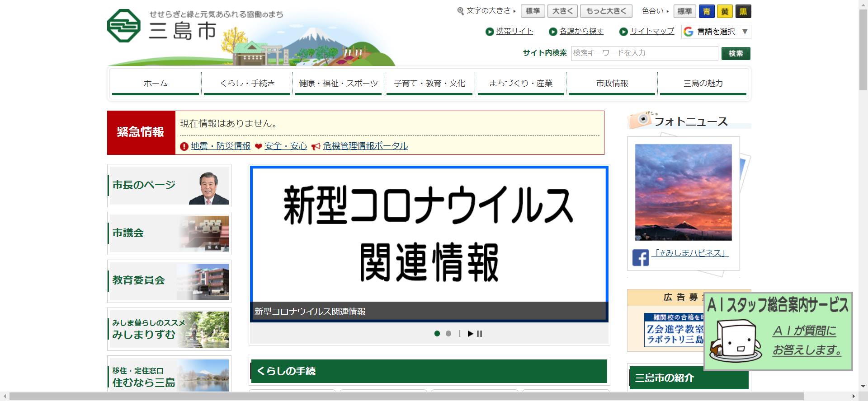Click the play slideshow button
The width and height of the screenshot is (868, 401).
click(x=470, y=334)
